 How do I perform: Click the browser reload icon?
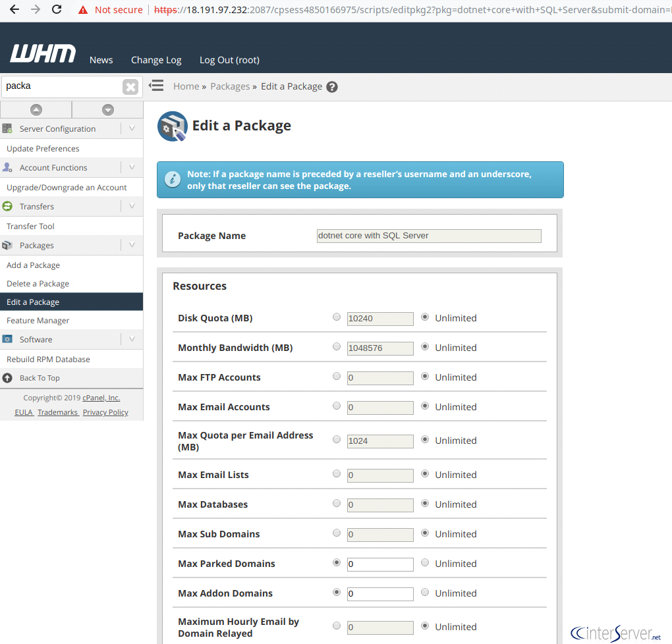pyautogui.click(x=57, y=10)
